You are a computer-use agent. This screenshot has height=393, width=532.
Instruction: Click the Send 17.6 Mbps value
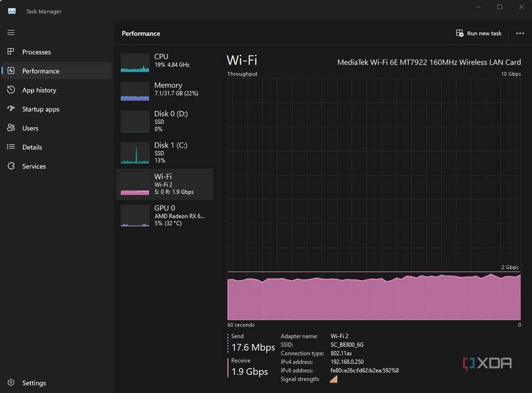[253, 347]
